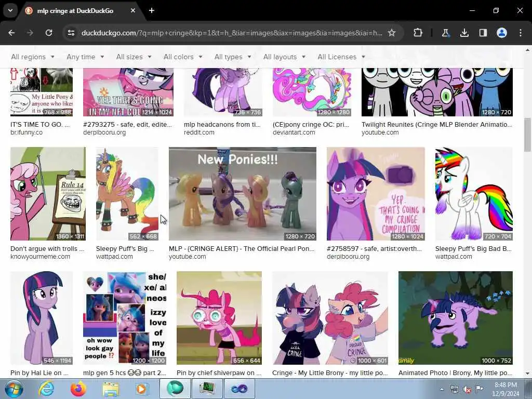
Task: Open the Rule 14 trollface image
Action: pyautogui.click(x=48, y=194)
